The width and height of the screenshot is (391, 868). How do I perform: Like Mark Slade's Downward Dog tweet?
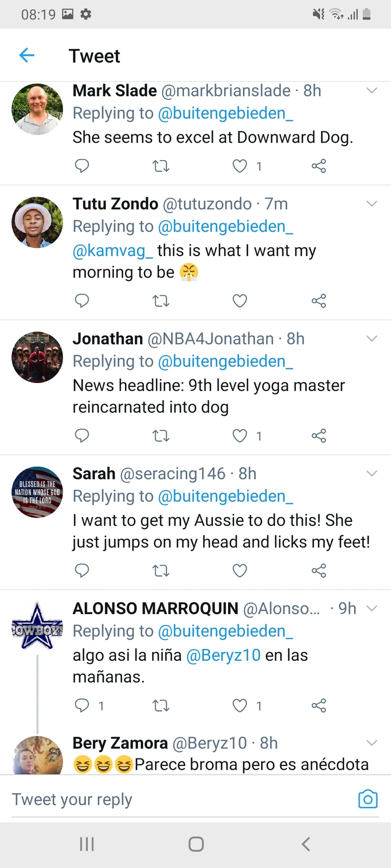[x=240, y=165]
